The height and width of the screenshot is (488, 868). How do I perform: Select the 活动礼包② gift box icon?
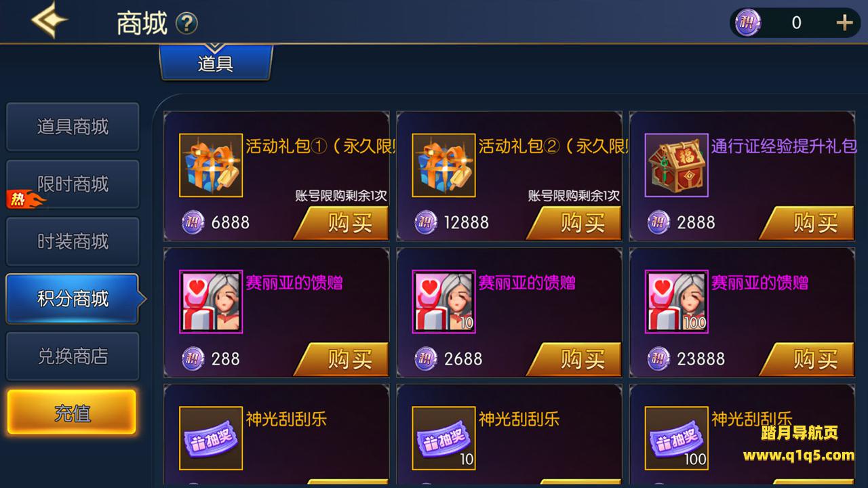pyautogui.click(x=443, y=165)
